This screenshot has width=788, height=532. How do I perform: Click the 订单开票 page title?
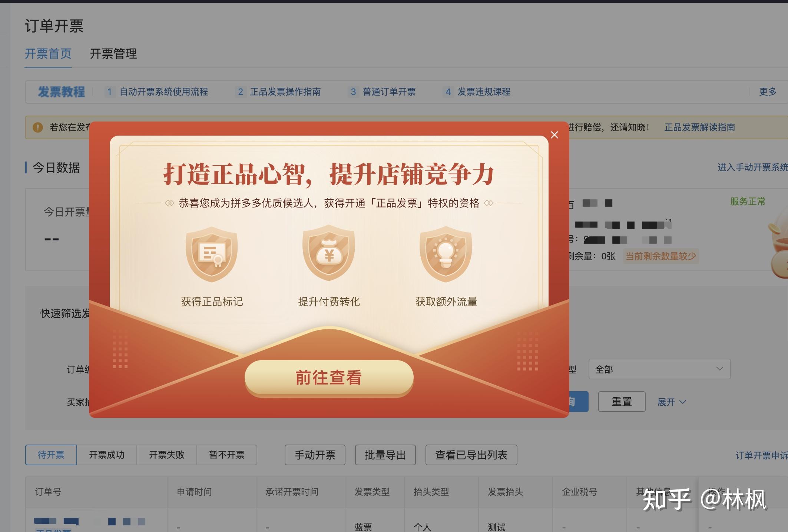pyautogui.click(x=54, y=26)
